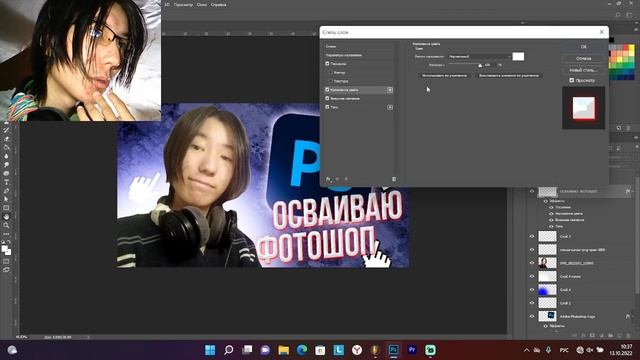Open the 3D menu

tap(167, 5)
